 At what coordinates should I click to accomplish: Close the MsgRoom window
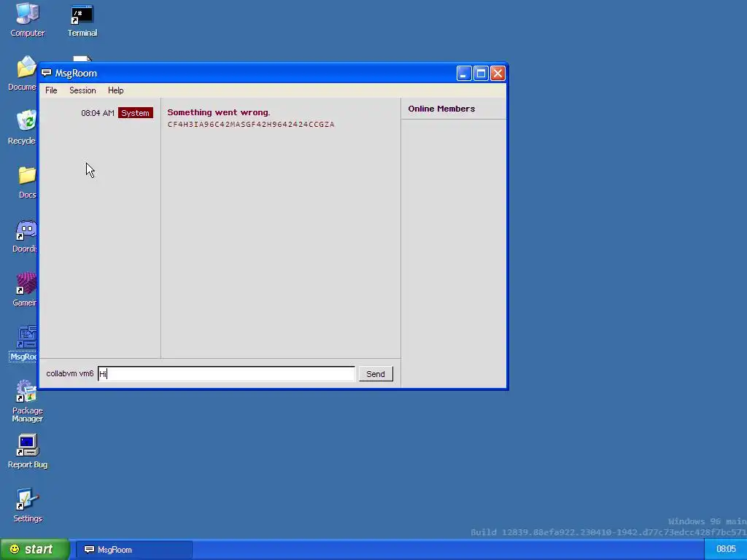[x=498, y=74]
